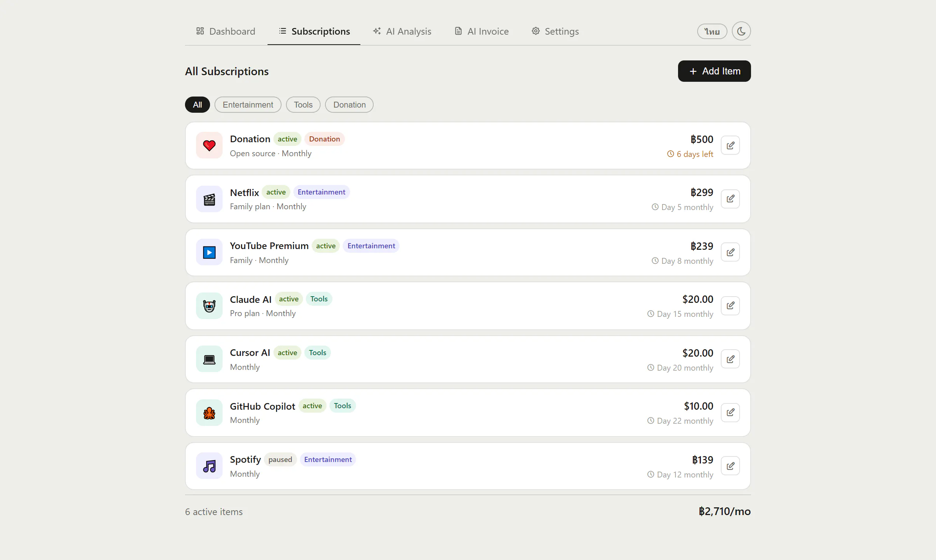Click the Claude AI subscription name

[x=251, y=300]
